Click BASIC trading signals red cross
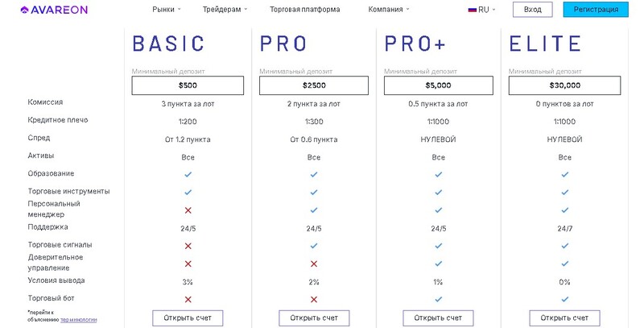The image size is (644, 328). coord(188,246)
